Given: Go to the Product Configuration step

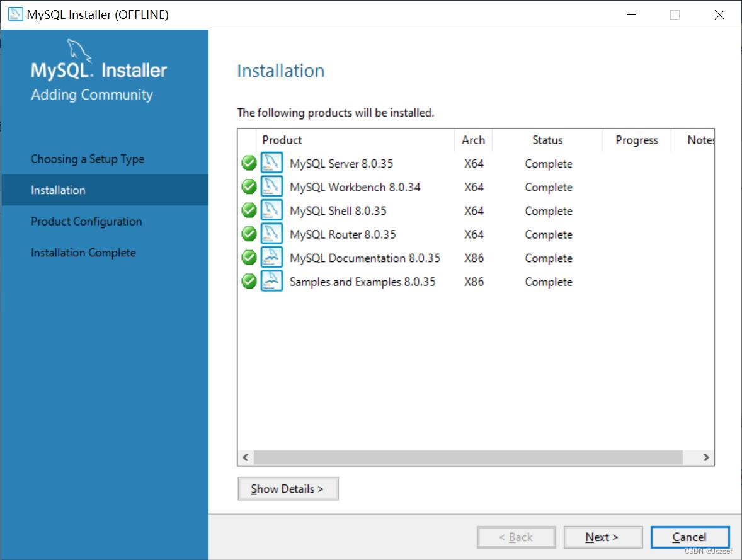Looking at the screenshot, I should pyautogui.click(x=86, y=222).
